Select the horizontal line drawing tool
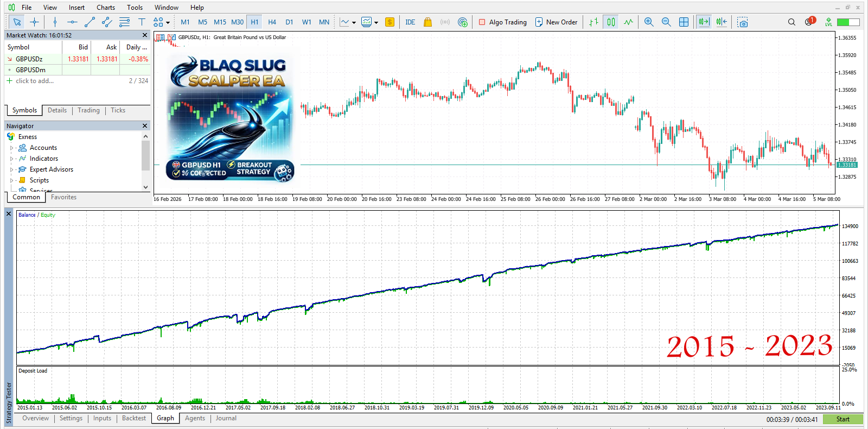 72,22
